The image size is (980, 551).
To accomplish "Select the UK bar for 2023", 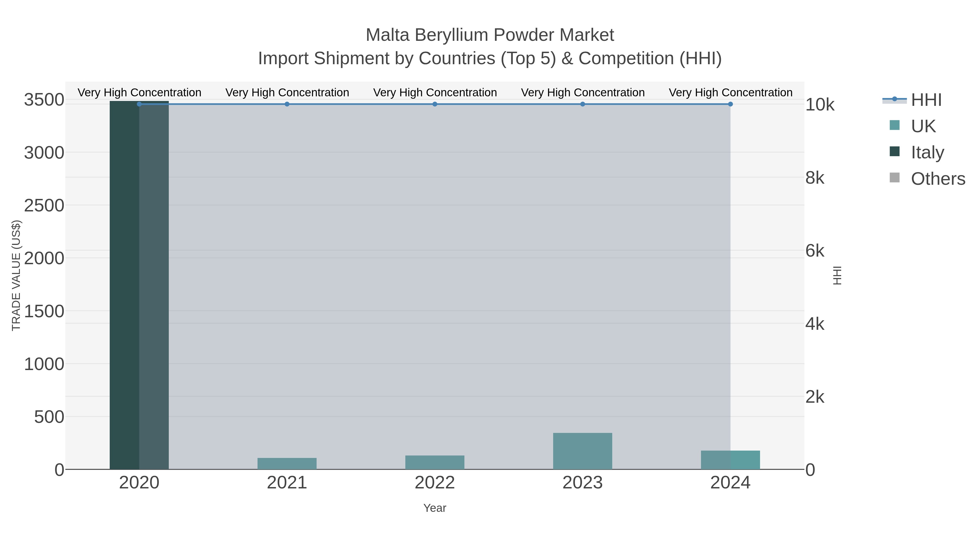I will coord(583,451).
